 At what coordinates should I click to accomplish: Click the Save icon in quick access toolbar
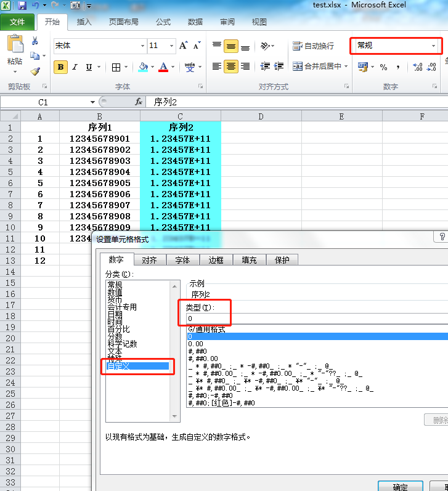(22, 6)
